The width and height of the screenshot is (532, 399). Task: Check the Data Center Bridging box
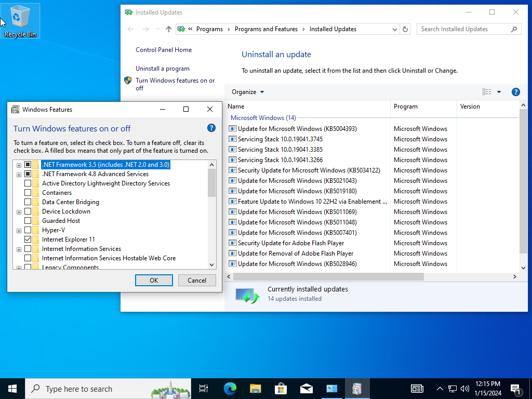point(28,202)
